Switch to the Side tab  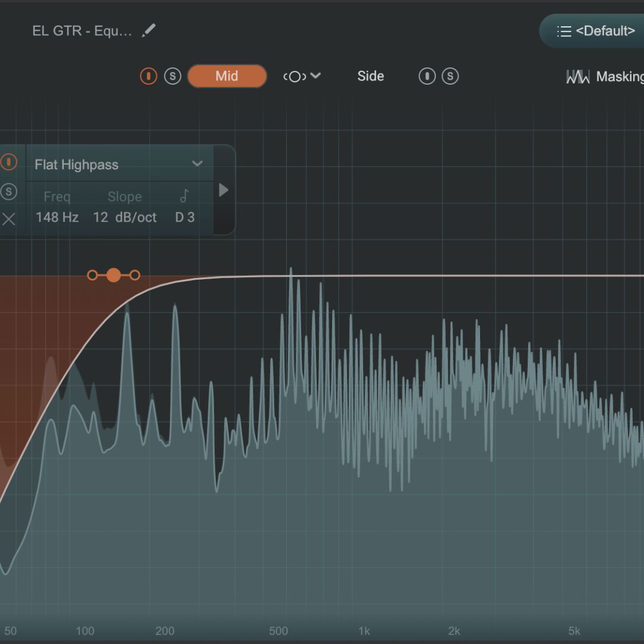pyautogui.click(x=370, y=76)
